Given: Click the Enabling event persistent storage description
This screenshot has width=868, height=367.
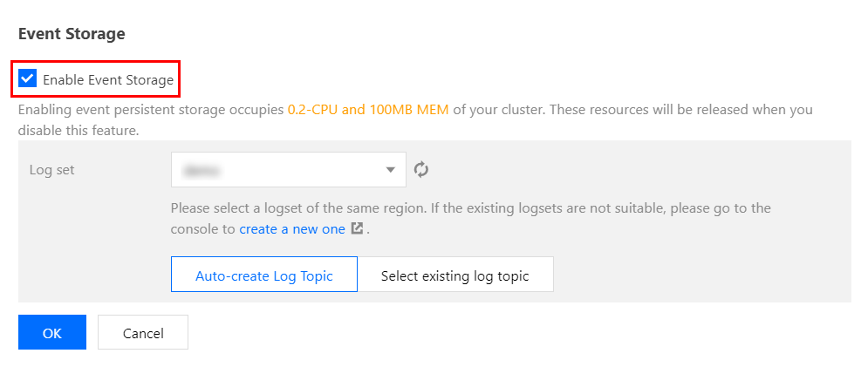Looking at the screenshot, I should [415, 120].
